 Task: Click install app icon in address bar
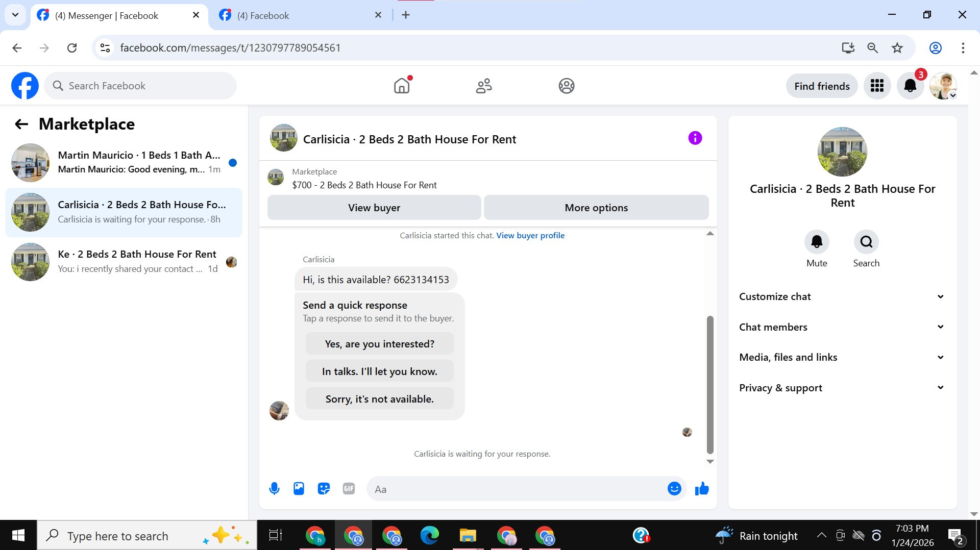coord(848,48)
